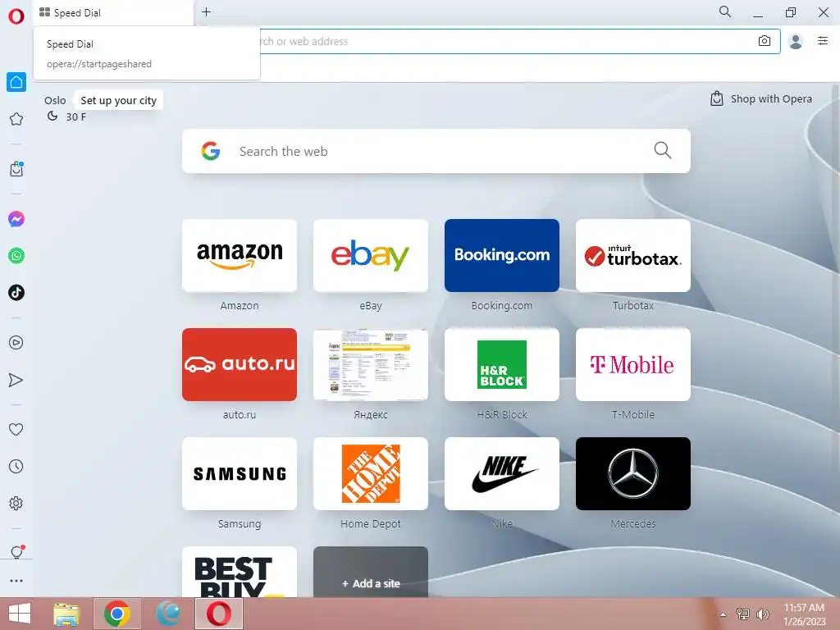The width and height of the screenshot is (840, 630).
Task: Open the Turbotax speed dial tile
Action: click(633, 256)
